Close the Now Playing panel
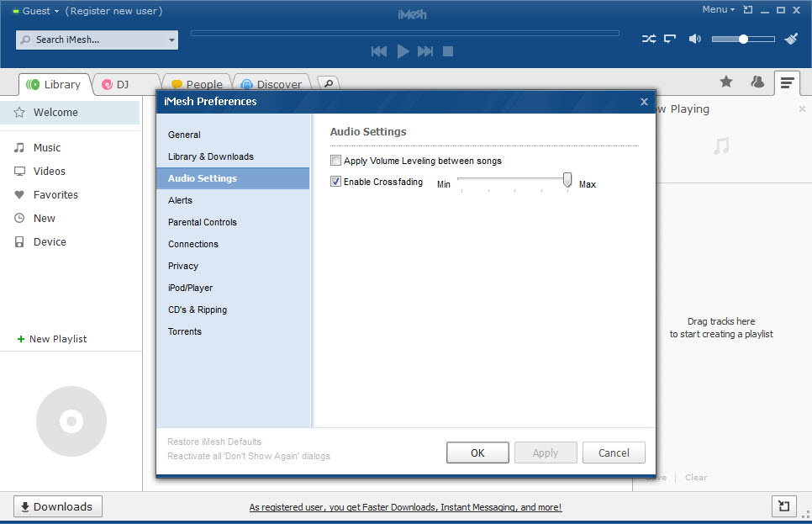Viewport: 812px width, 524px height. coord(802,109)
